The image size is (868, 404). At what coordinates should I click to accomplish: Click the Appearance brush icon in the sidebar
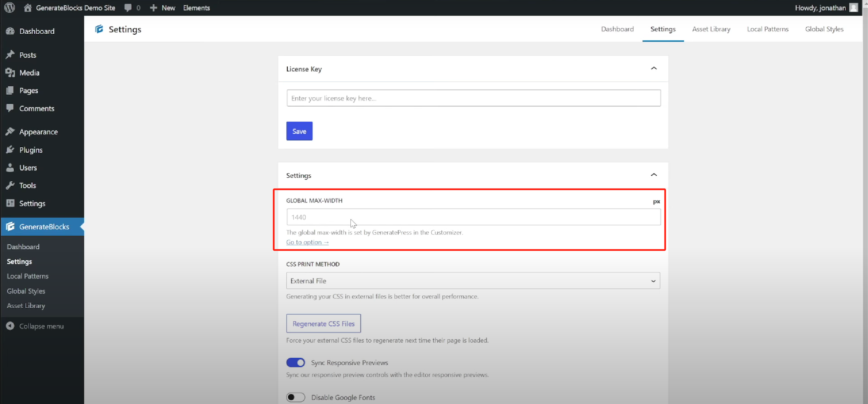10,132
